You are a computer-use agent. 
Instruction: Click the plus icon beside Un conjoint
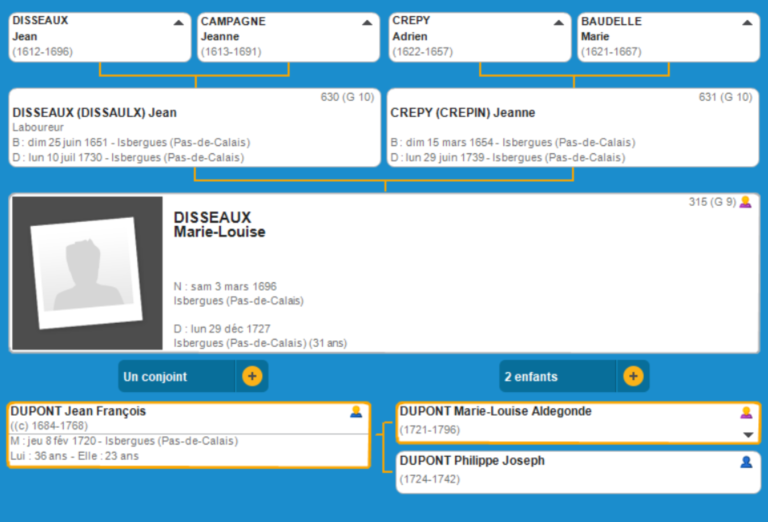click(x=252, y=377)
